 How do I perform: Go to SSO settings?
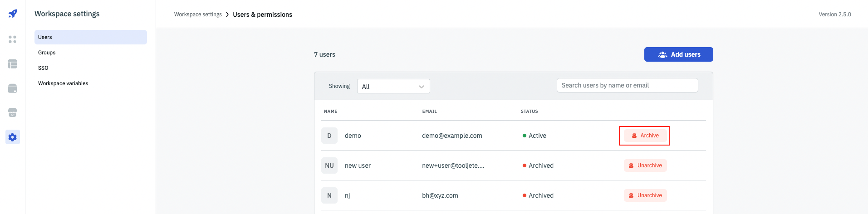[x=43, y=68]
